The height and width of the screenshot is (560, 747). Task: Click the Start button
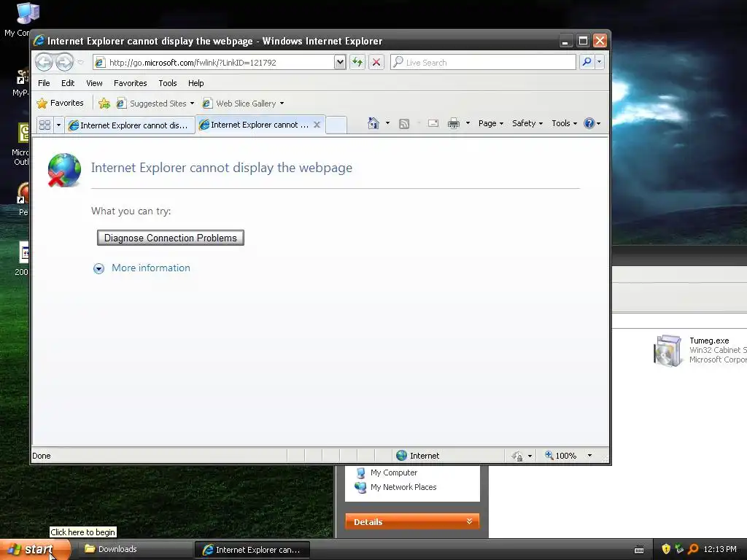pyautogui.click(x=35, y=550)
